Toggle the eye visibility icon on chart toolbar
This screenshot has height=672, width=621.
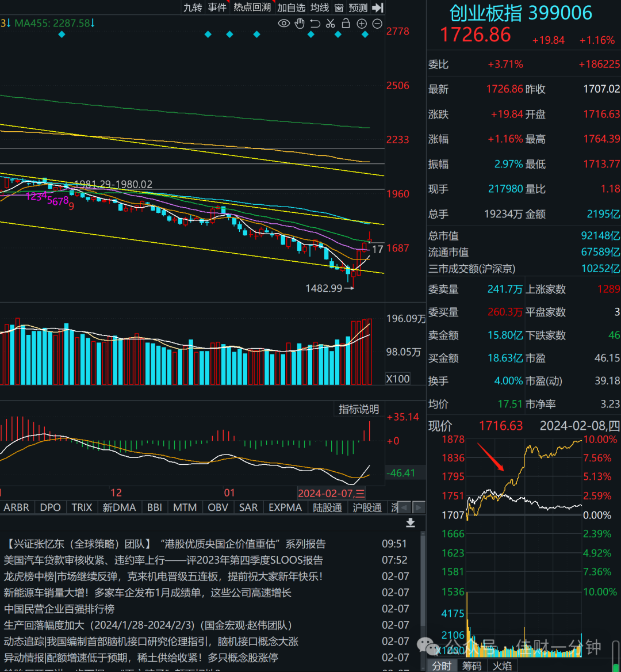(x=283, y=24)
